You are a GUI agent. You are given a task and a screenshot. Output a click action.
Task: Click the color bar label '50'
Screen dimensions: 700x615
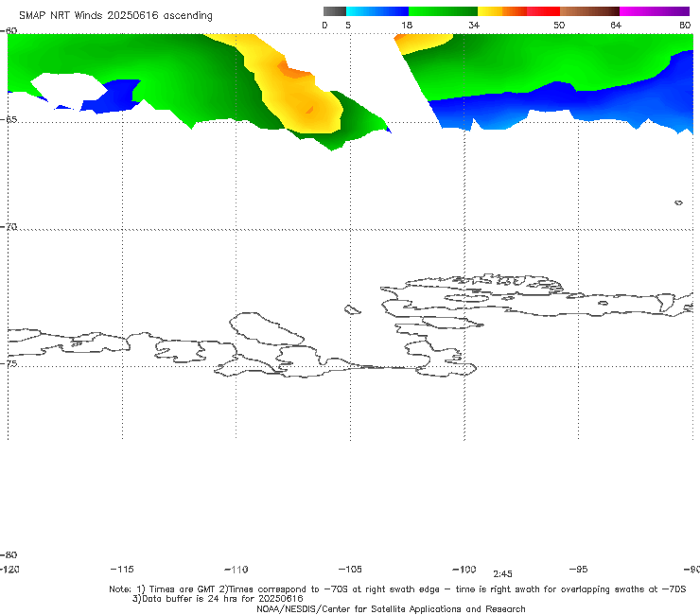tap(559, 25)
